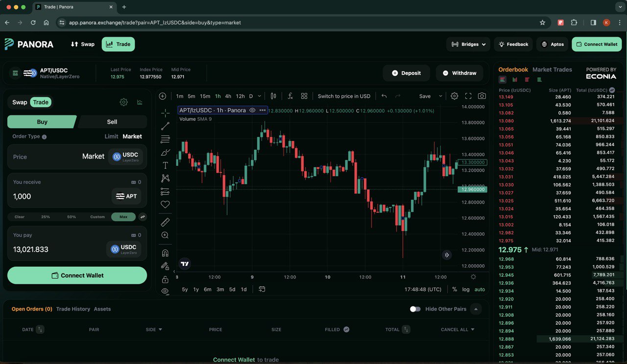Open the go-to-date calendar icon
The width and height of the screenshot is (627, 364).
click(x=262, y=289)
